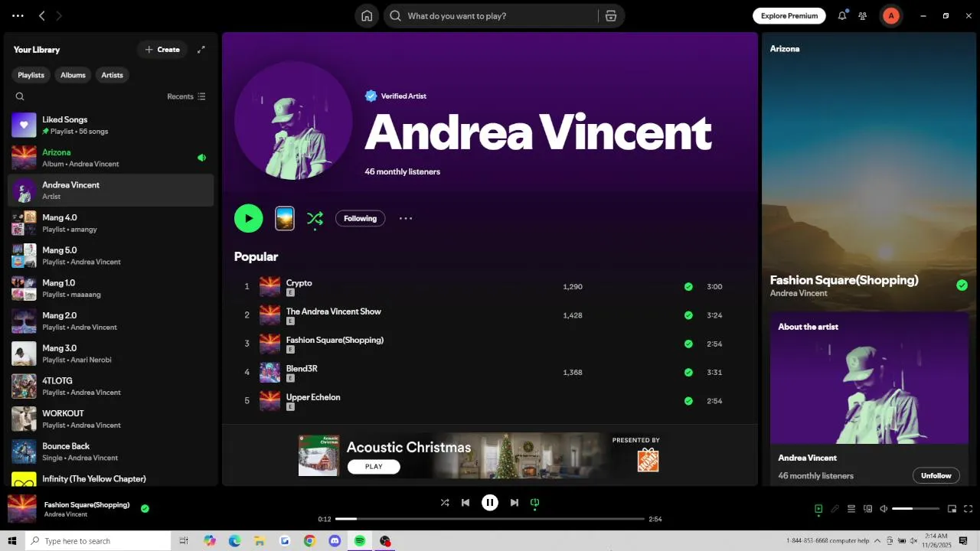980x551 pixels.
Task: Open the What's New notifications bell
Action: click(x=842, y=15)
